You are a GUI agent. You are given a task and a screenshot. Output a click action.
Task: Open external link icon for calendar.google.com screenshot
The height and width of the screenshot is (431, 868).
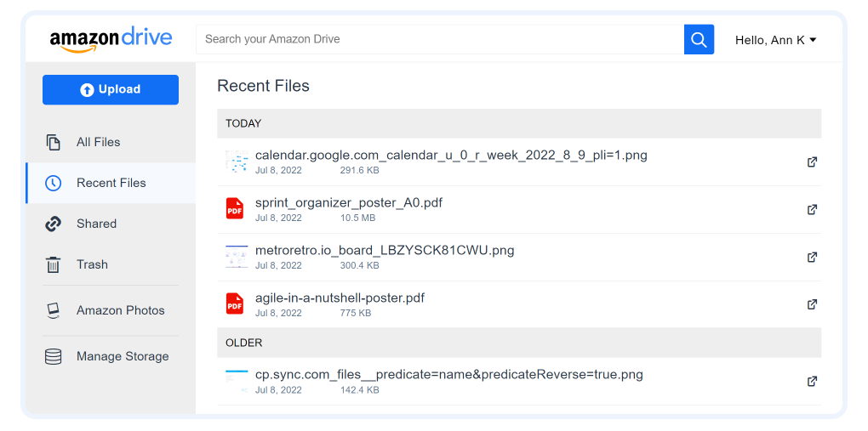click(x=812, y=162)
